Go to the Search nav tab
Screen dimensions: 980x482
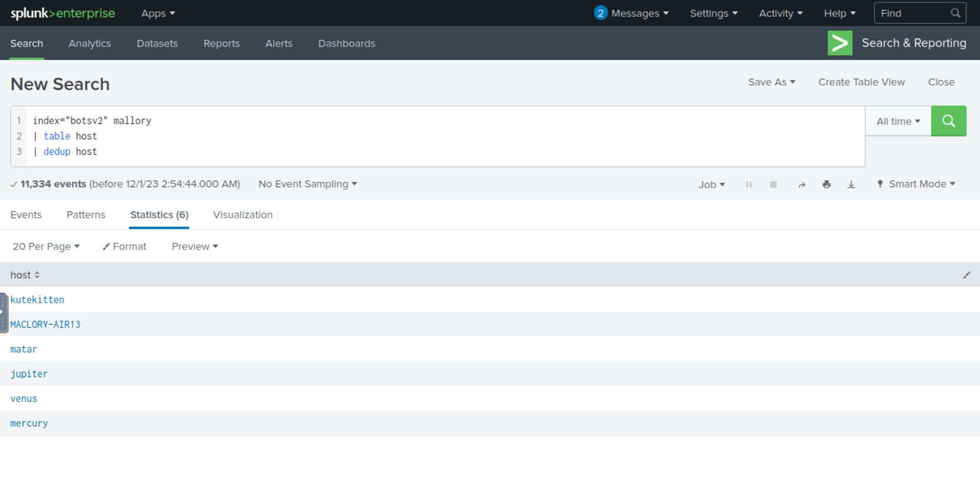click(27, 44)
